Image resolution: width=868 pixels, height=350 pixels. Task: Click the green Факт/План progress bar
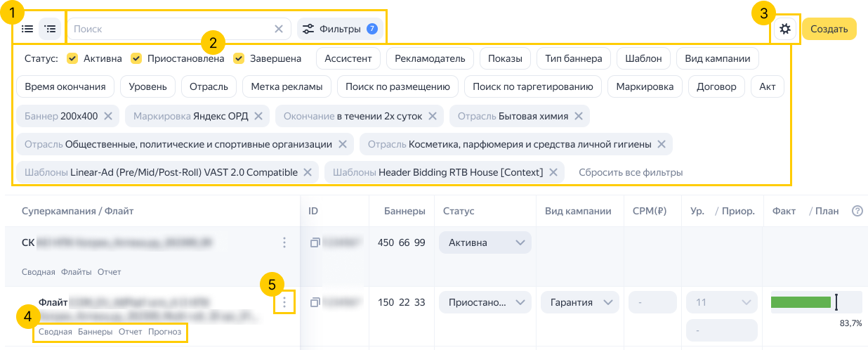pyautogui.click(x=801, y=302)
